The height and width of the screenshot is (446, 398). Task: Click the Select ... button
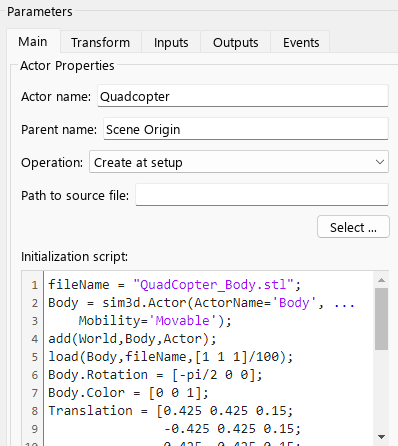coord(353,227)
